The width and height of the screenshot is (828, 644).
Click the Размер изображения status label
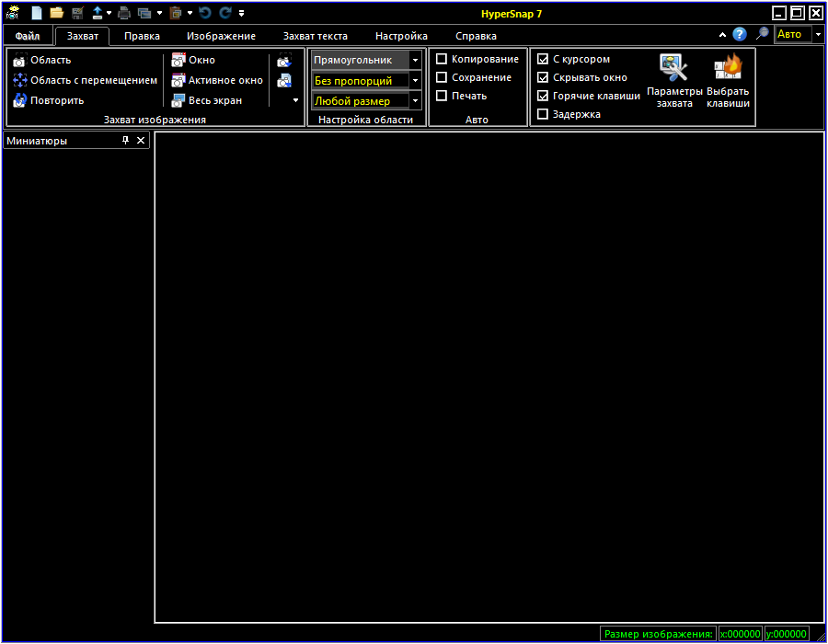pos(658,634)
